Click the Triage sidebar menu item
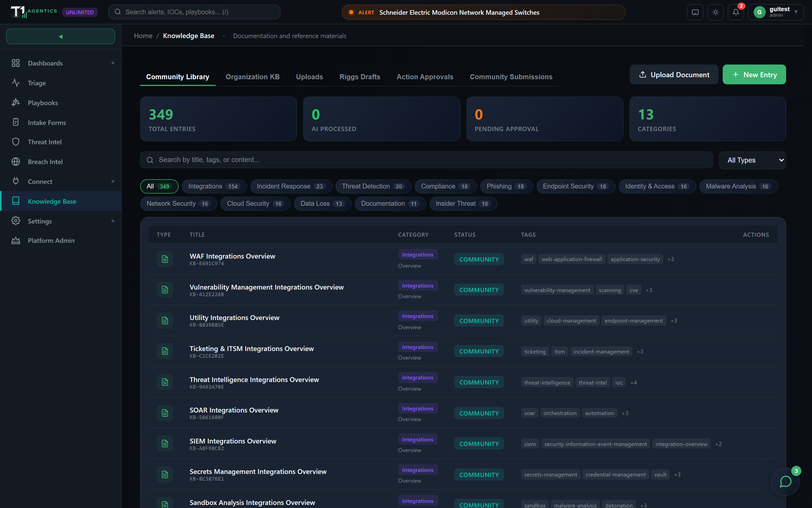This screenshot has height=508, width=812. (x=60, y=83)
